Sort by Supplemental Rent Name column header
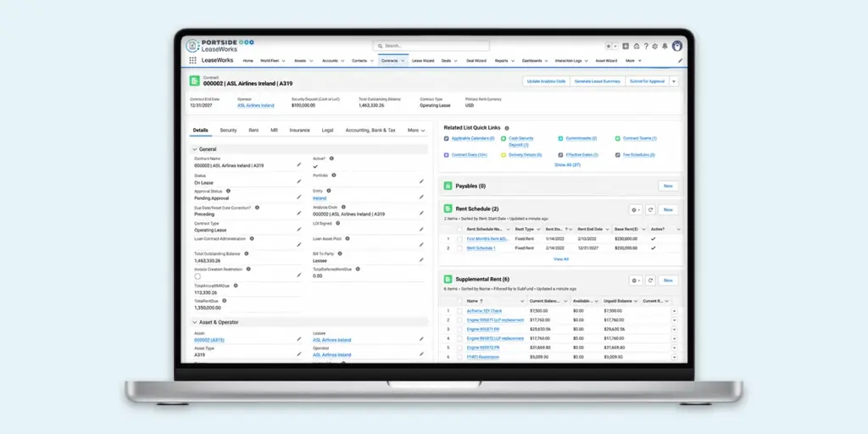Viewport: 868px width, 434px height. point(474,301)
